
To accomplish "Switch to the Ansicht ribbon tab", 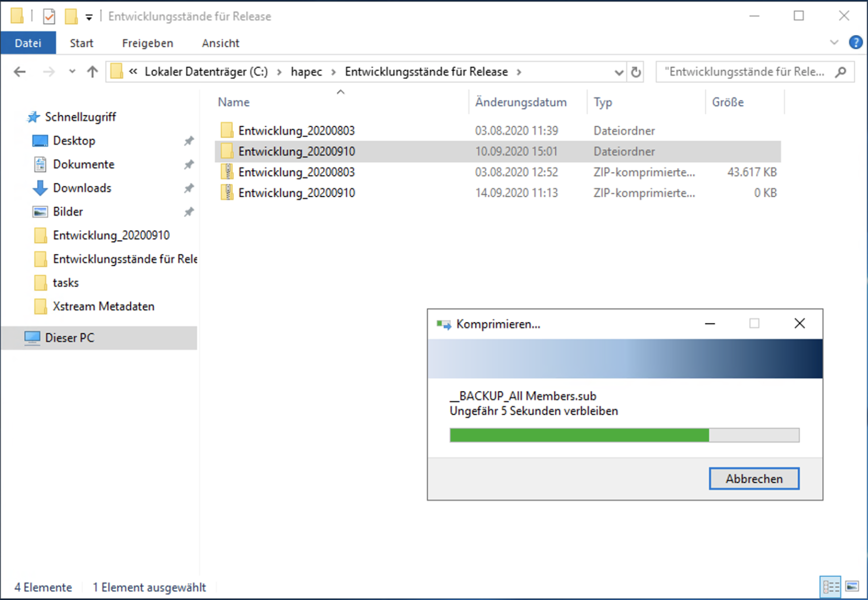I will click(220, 43).
